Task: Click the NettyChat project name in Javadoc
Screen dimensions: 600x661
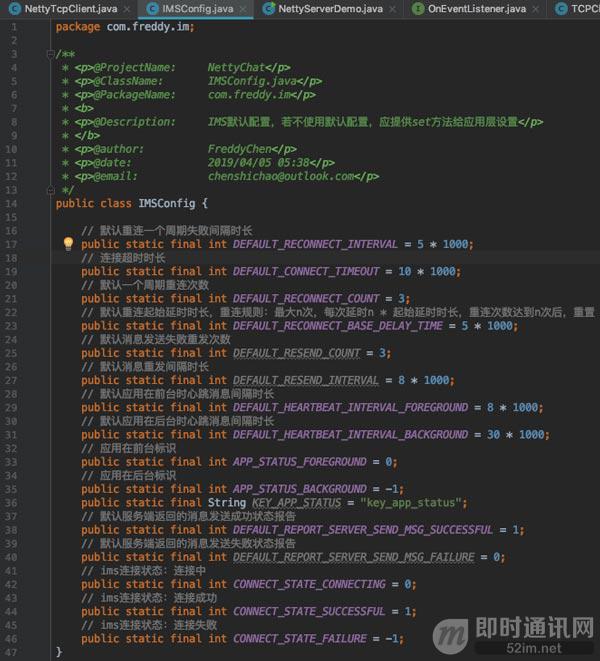Action: [236, 67]
